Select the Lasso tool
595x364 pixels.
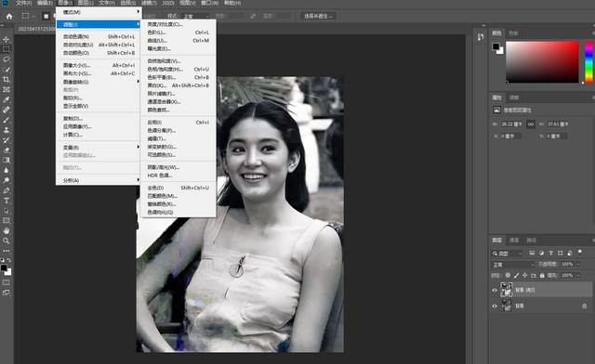7,59
